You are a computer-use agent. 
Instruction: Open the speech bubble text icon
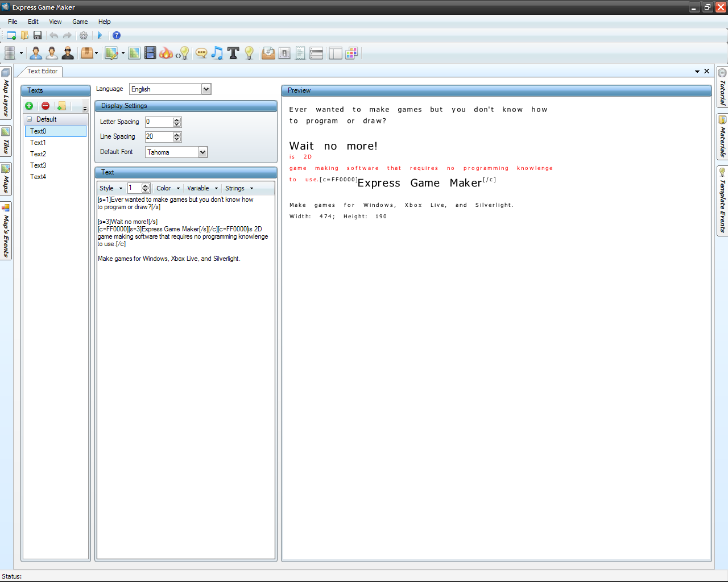point(201,53)
